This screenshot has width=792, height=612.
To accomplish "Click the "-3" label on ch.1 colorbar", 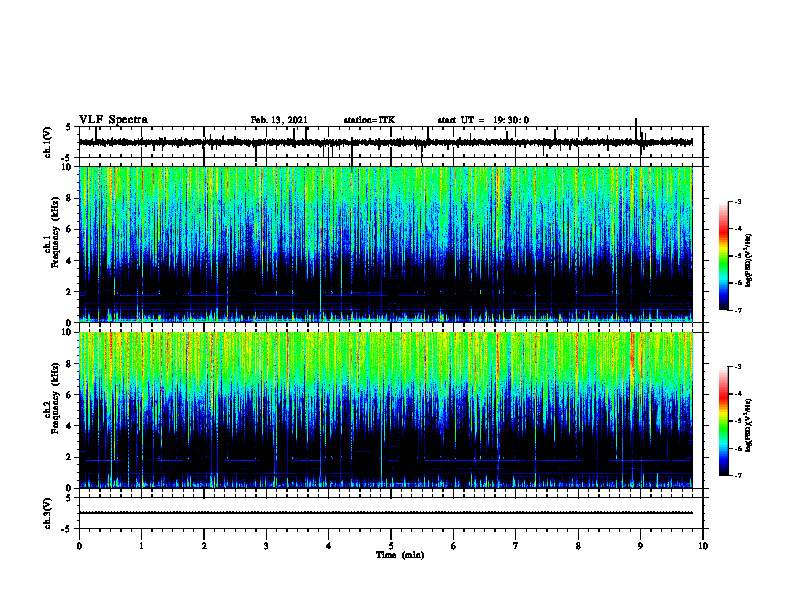I will tap(737, 202).
